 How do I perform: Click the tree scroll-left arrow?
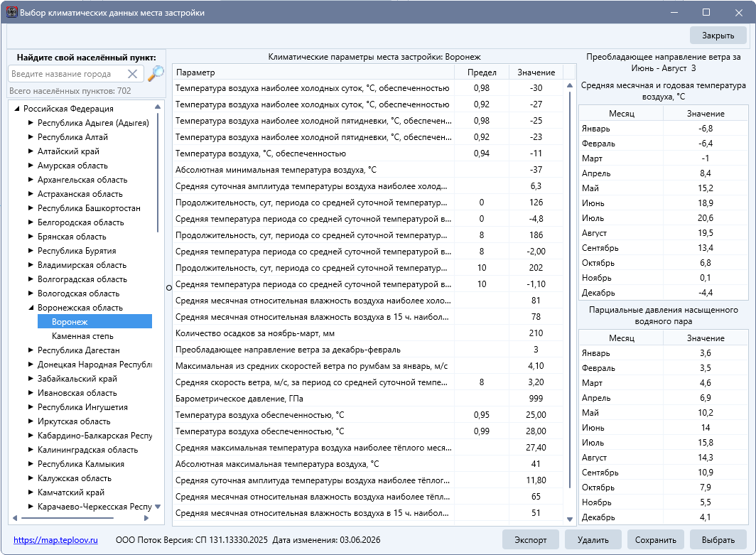click(15, 518)
